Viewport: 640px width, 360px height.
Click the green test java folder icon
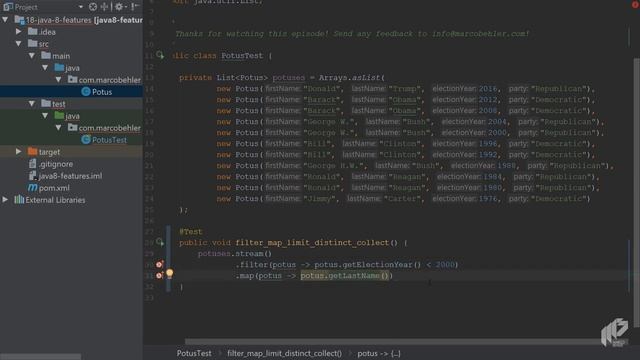[x=59, y=116]
